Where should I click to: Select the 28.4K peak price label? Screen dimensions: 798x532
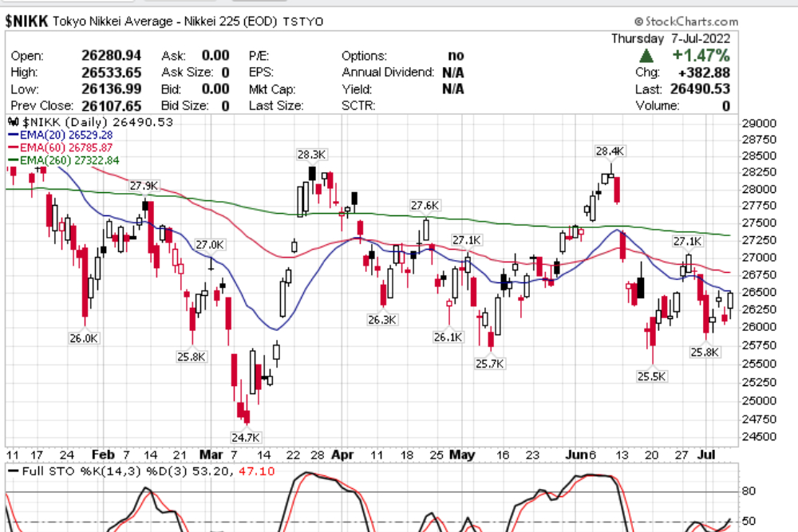coord(610,151)
